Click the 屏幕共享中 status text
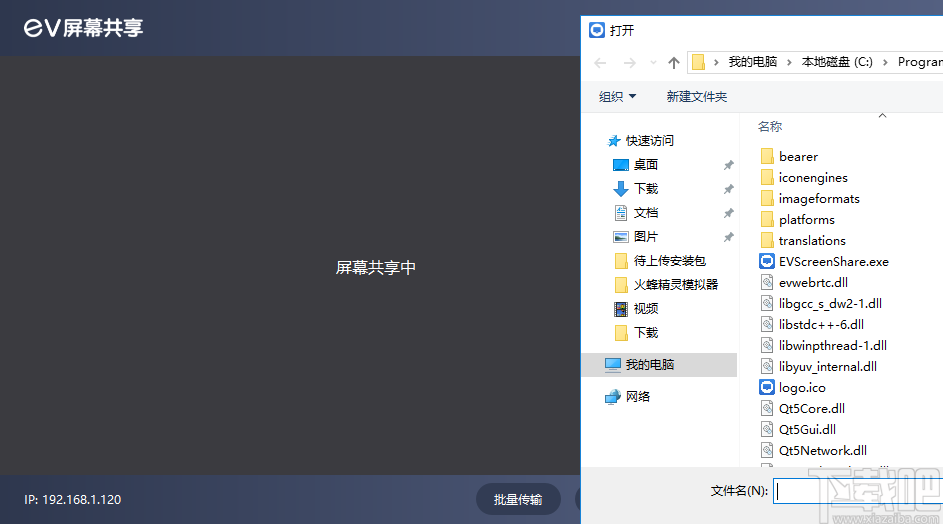This screenshot has width=943, height=524. [376, 268]
